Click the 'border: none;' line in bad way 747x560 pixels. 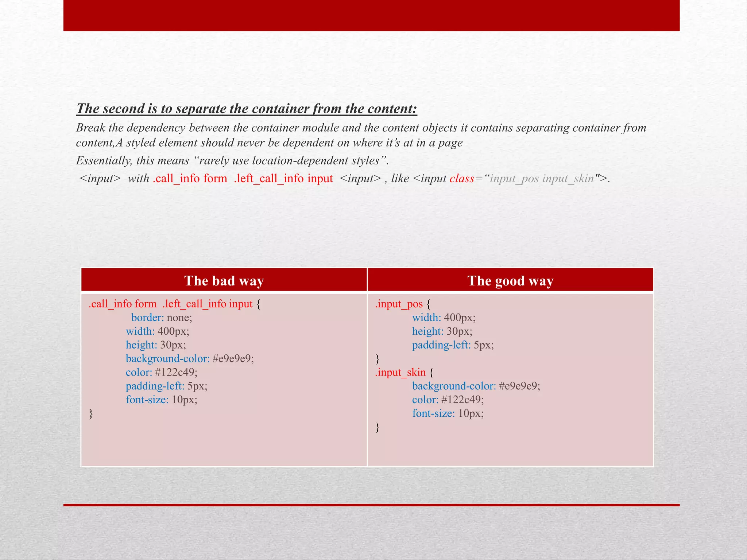(162, 318)
